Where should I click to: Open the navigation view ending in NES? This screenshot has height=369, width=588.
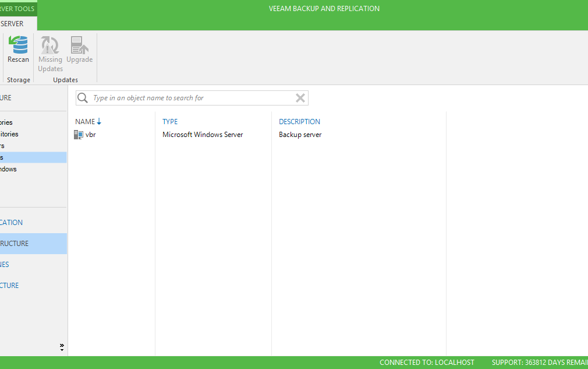(x=5, y=264)
